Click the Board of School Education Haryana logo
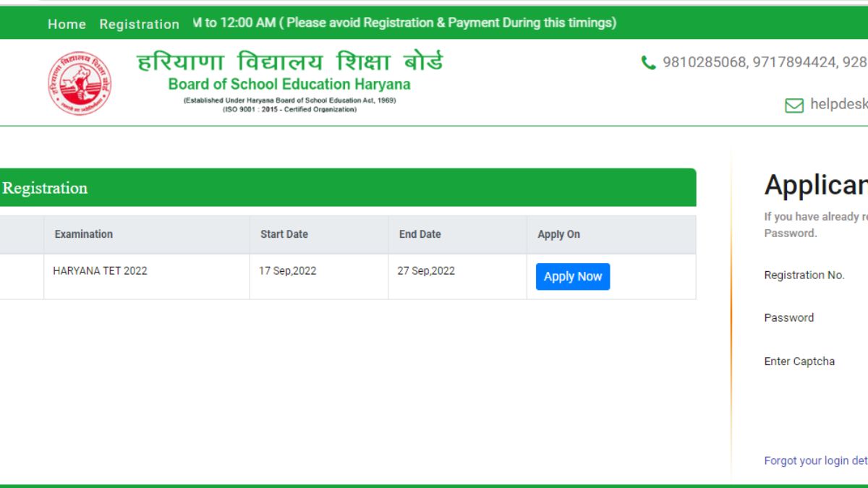The width and height of the screenshot is (868, 488). (x=80, y=83)
